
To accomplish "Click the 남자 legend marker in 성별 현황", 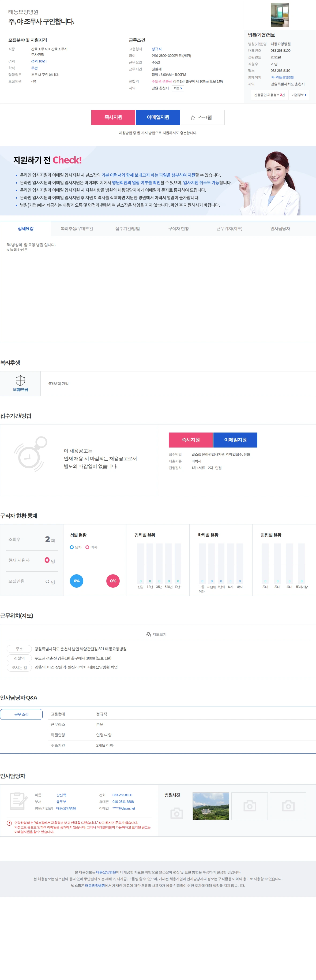I will (x=72, y=547).
